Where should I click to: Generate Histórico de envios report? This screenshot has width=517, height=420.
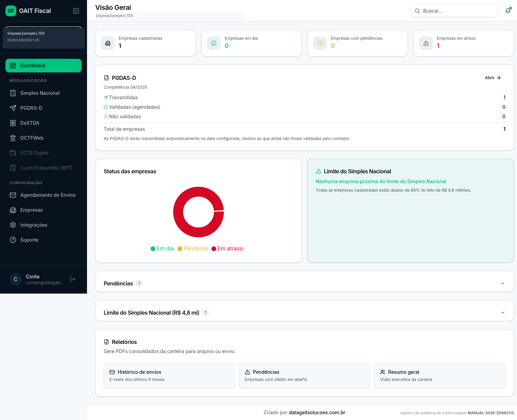(169, 375)
